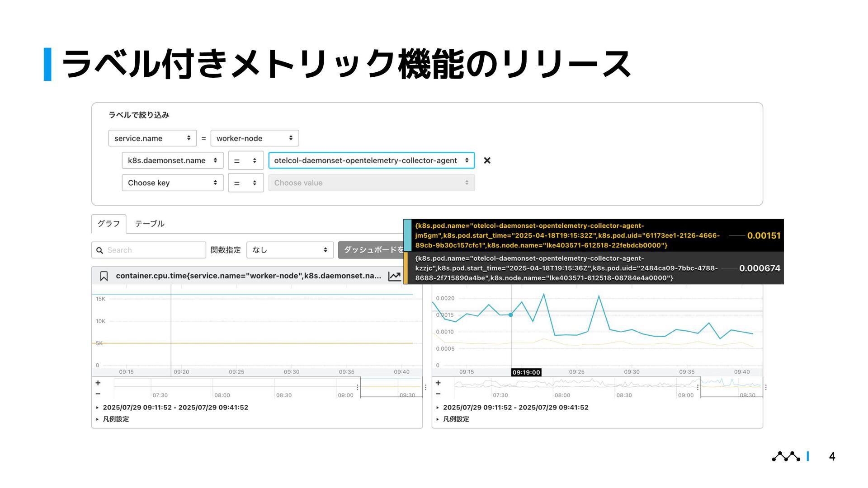Zoom out right graph with minus icon
Viewport: 868px width, 488px height.
pyautogui.click(x=438, y=394)
